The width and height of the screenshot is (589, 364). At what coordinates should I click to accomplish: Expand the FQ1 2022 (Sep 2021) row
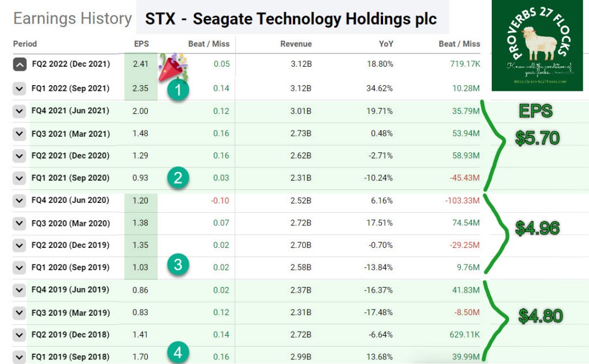20,89
